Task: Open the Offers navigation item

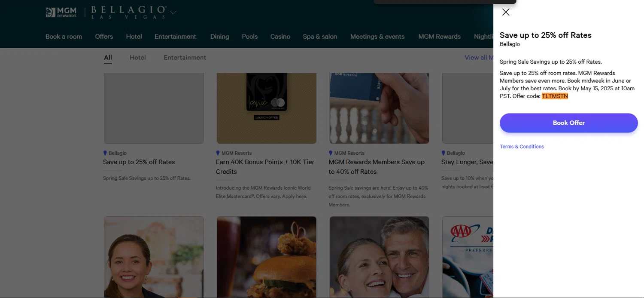Action: click(104, 37)
